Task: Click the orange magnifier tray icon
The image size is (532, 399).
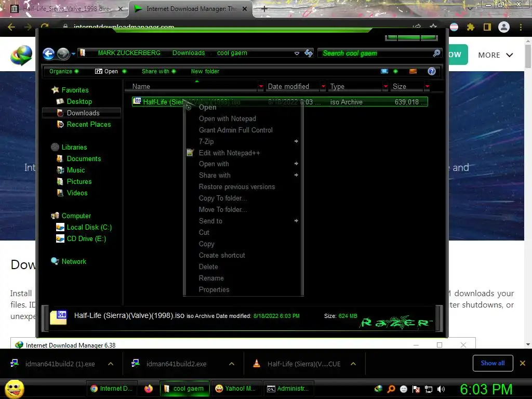Action: 391,389
